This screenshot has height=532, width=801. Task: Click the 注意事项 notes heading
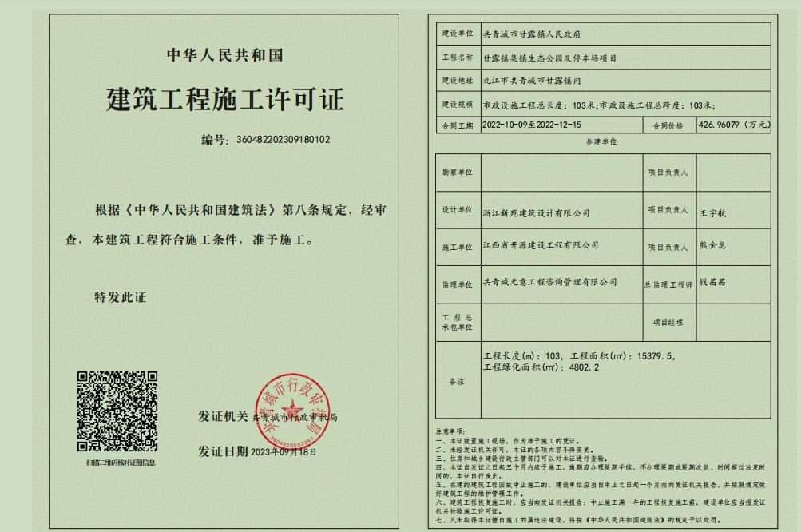point(449,431)
